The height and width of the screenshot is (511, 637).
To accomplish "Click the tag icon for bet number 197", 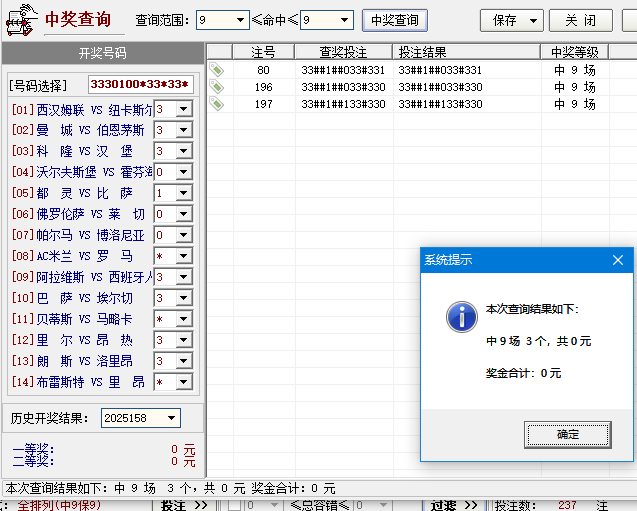I will pyautogui.click(x=216, y=104).
